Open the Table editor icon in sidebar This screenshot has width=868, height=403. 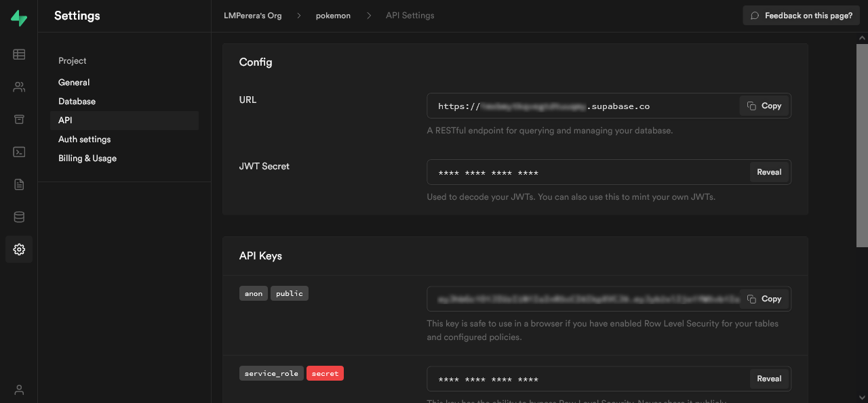19,54
